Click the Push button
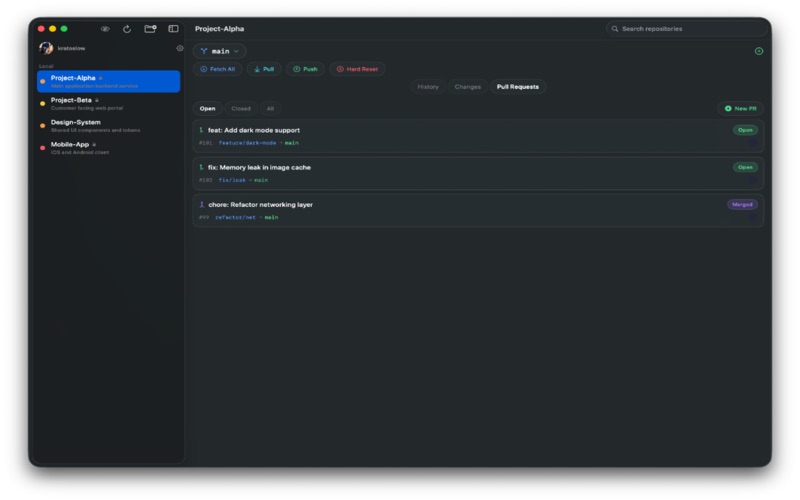This screenshot has height=500, width=800. pos(306,69)
